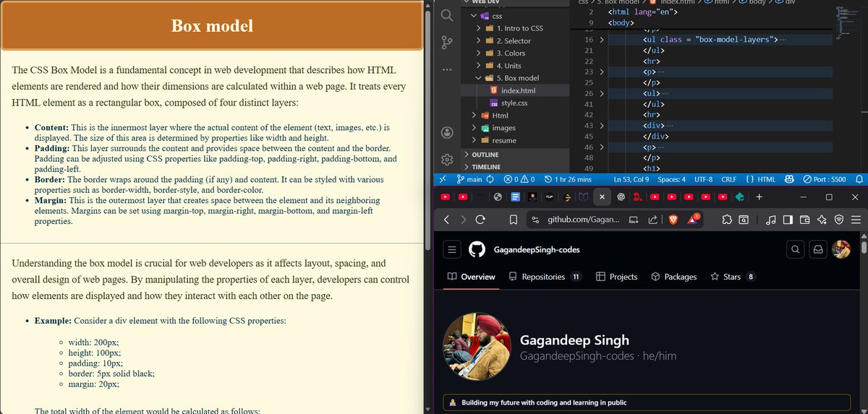Click the GitHub page address bar URL
The image size is (868, 414).
[x=583, y=220]
